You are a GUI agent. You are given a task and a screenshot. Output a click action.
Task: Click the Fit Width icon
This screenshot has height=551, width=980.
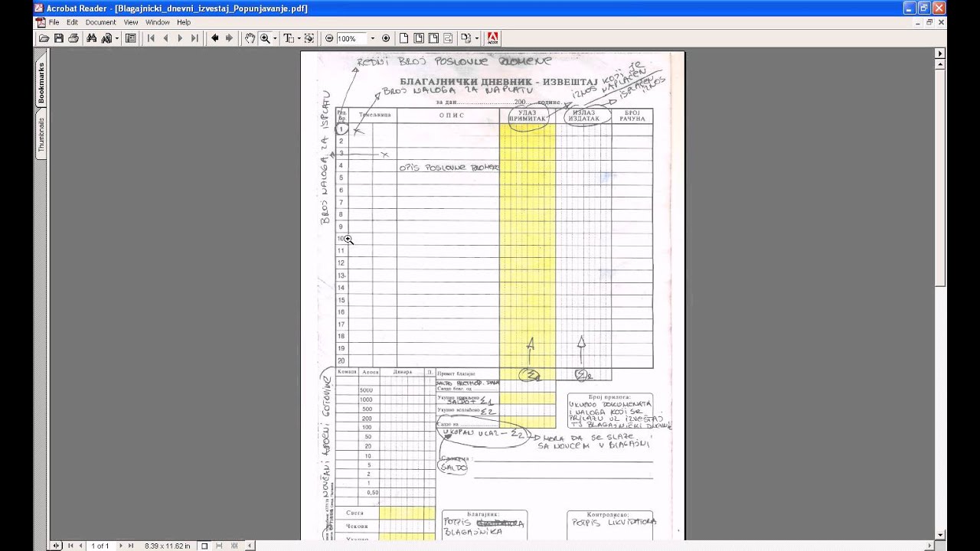(433, 38)
